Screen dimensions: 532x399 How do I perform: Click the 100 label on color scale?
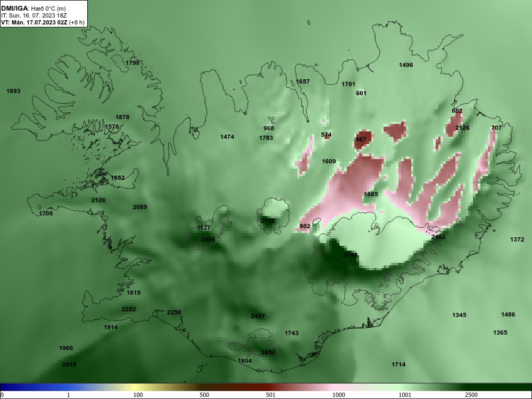(138, 395)
